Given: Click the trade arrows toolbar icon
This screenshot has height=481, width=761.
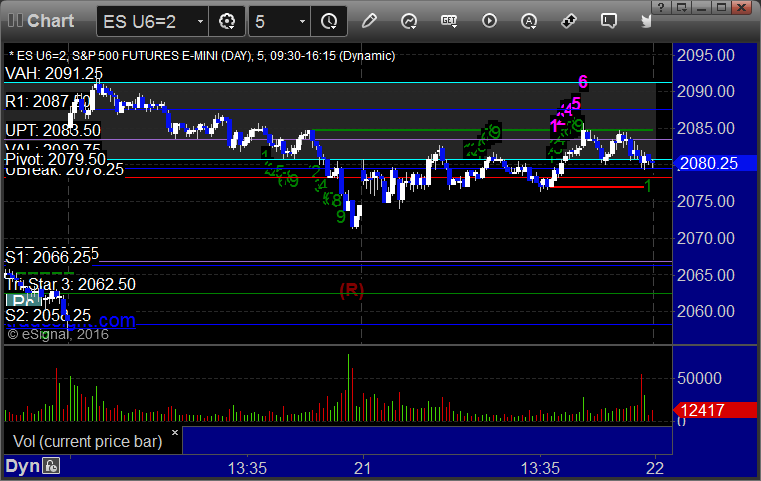Looking at the screenshot, I should coord(569,21).
